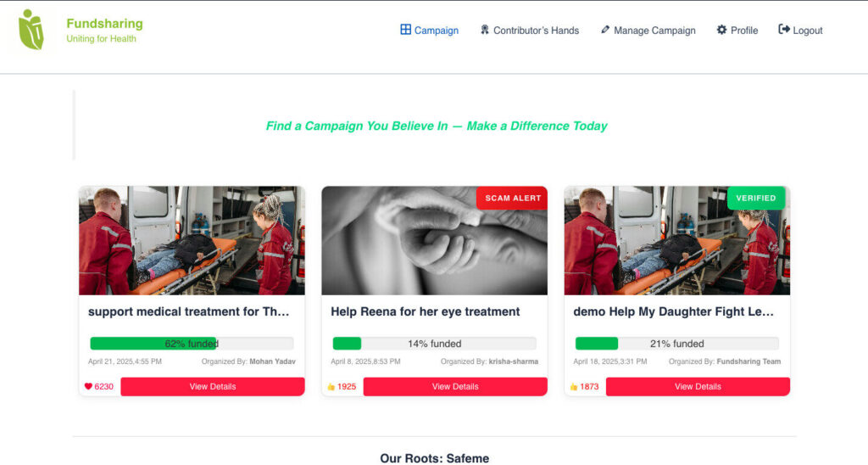Screen dimensions: 868x465
Task: Click thumbs-up icon on Daughter campaign
Action: point(574,387)
